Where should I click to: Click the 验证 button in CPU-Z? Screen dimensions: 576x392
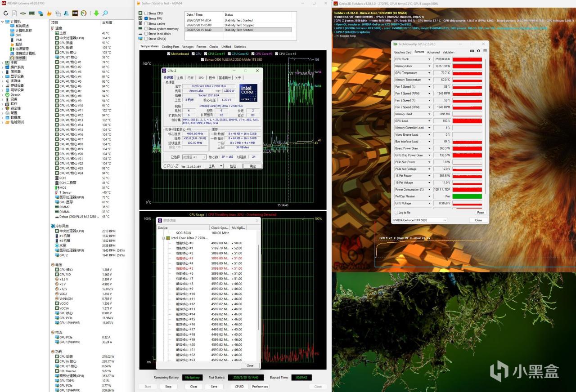click(x=233, y=166)
